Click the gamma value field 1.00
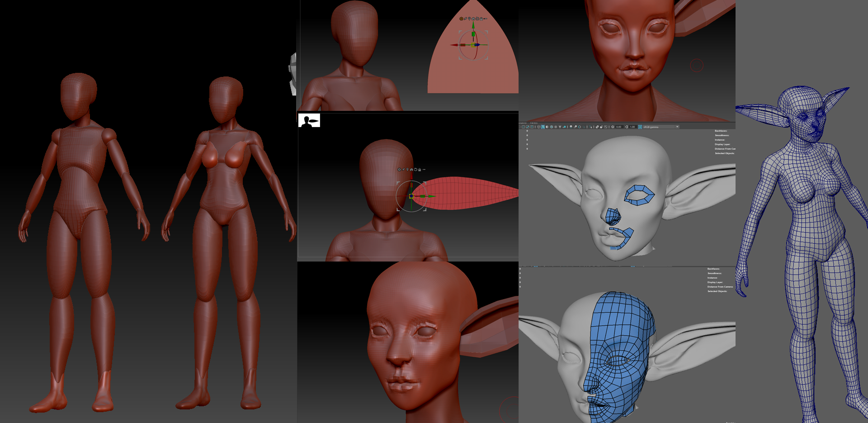Viewport: 868px width, 423px height. (632, 127)
